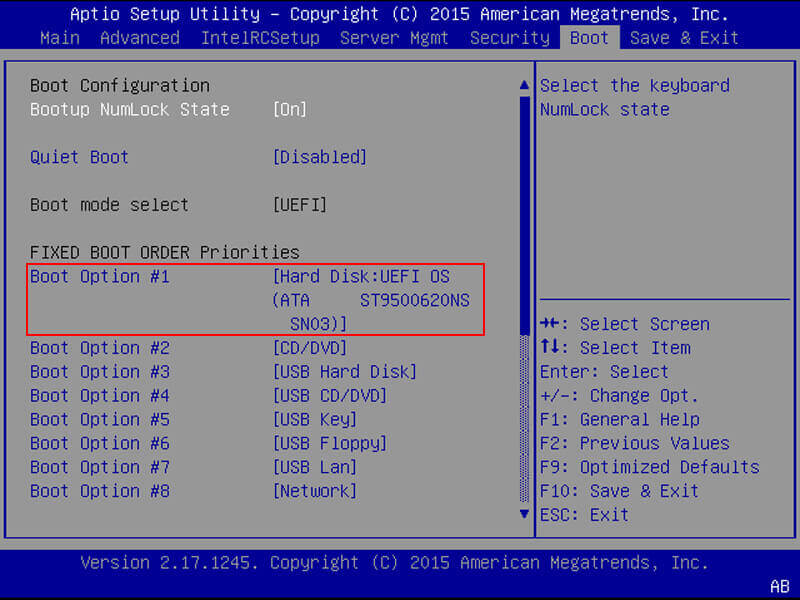Viewport: 800px width, 600px height.
Task: Select the Boot mode select label
Action: coord(109,205)
